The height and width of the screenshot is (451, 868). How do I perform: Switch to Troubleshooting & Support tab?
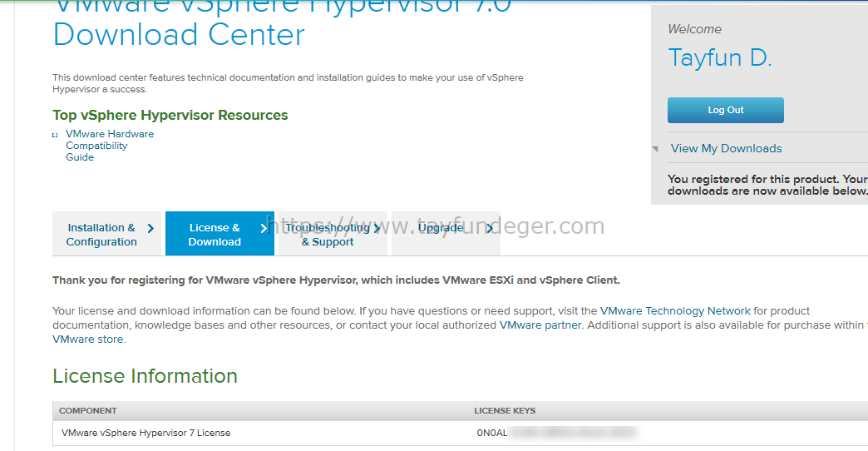[x=333, y=234]
